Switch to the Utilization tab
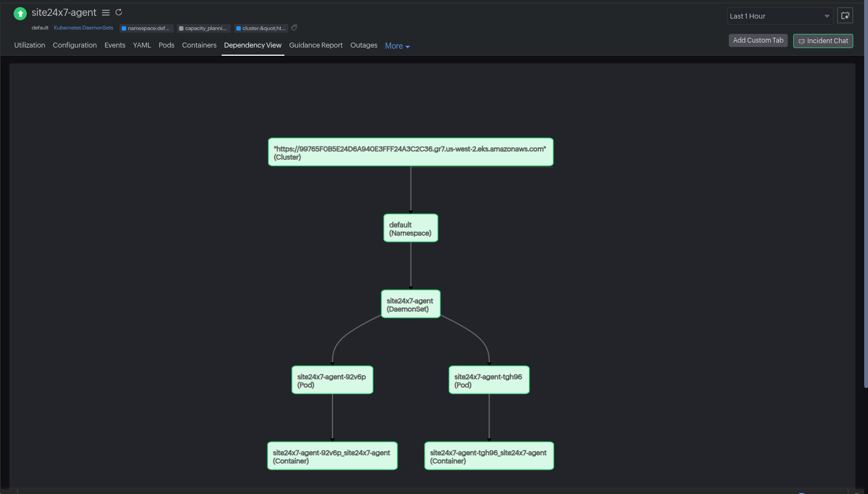868x494 pixels. (x=29, y=45)
